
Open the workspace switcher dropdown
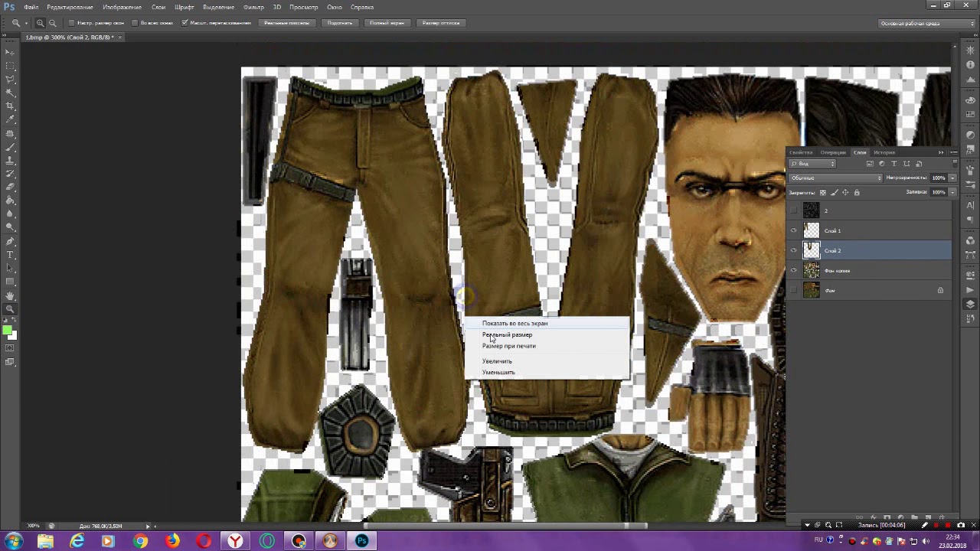click(927, 23)
